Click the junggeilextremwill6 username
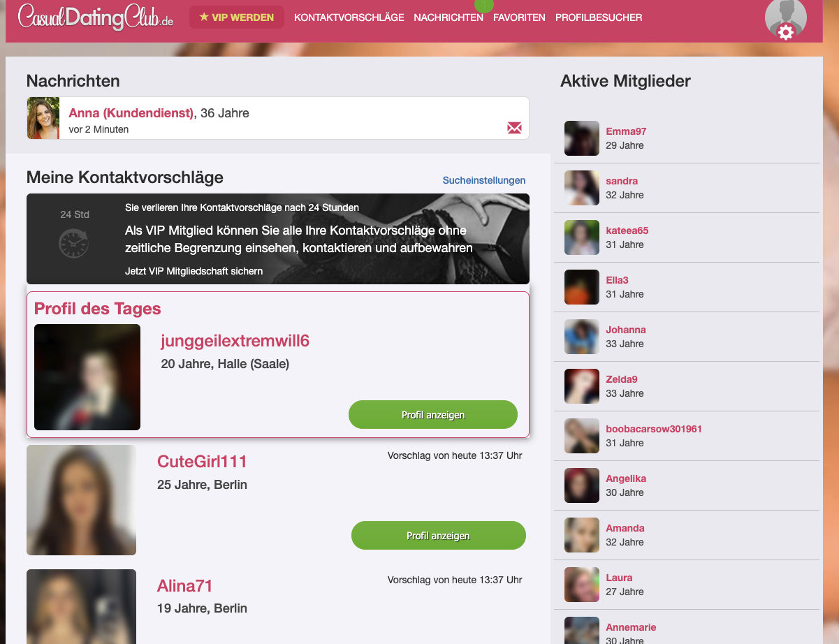This screenshot has height=644, width=839. 235,341
